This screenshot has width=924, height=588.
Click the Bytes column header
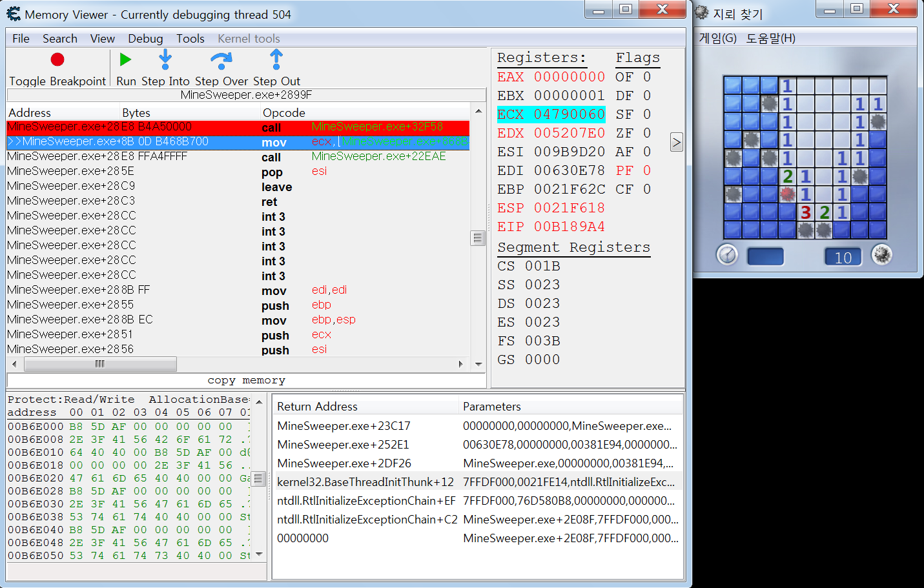tap(190, 112)
